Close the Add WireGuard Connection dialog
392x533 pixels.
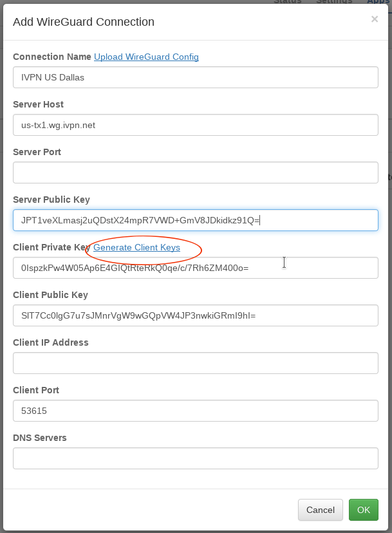tap(375, 19)
